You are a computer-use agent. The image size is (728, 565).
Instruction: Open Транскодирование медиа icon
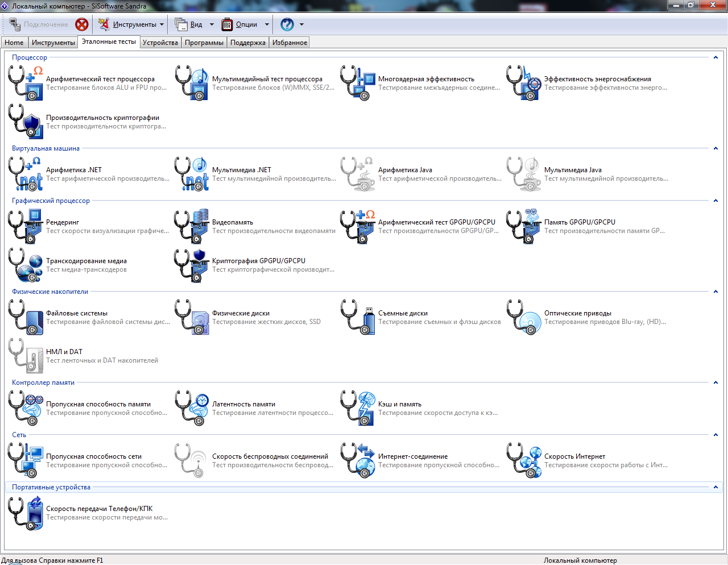(26, 265)
